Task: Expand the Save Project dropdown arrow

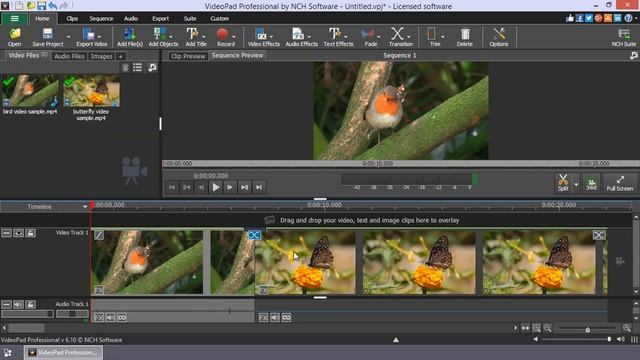Action: coord(68,37)
